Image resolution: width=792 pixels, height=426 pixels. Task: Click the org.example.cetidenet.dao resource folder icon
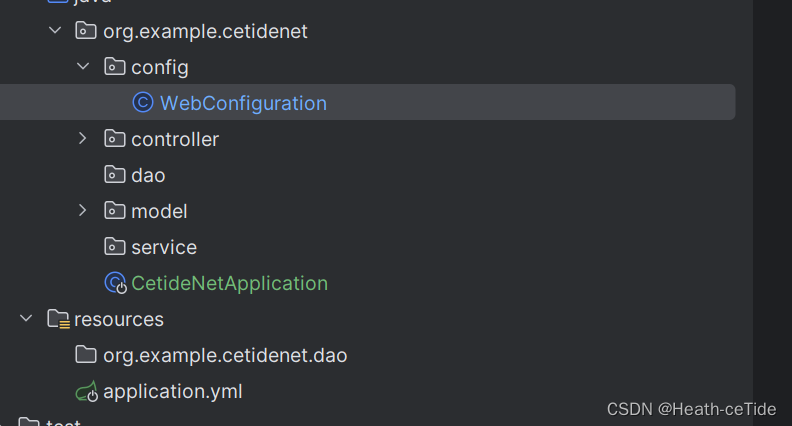coord(86,355)
